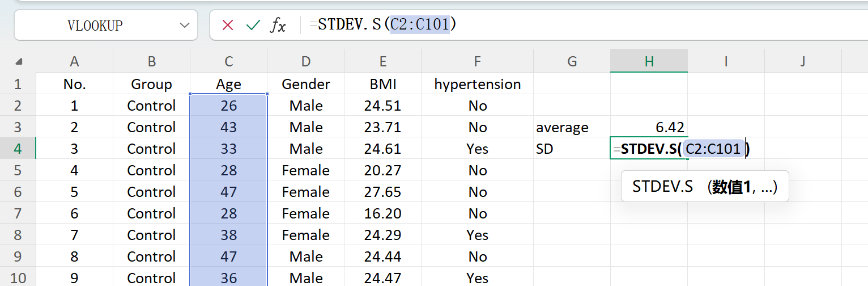The image size is (868, 286).
Task: Select column A header
Action: (x=75, y=61)
